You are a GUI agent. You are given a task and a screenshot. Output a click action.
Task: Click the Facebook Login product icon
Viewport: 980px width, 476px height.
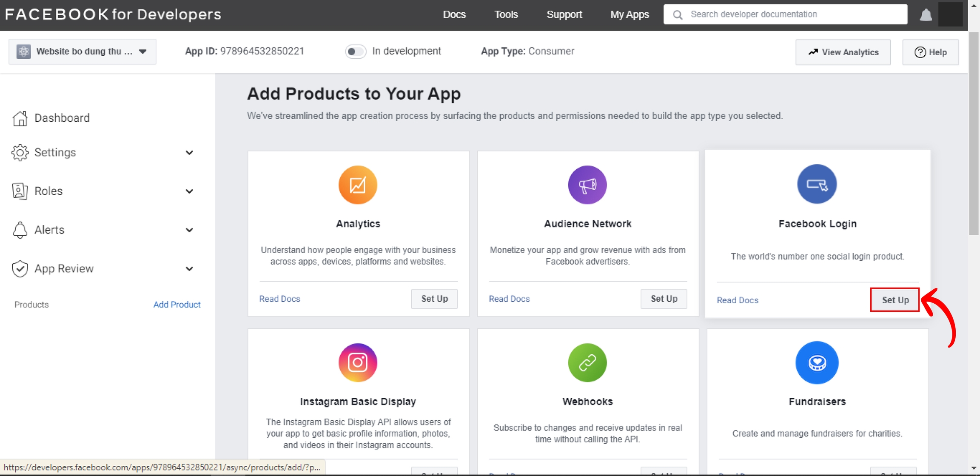pyautogui.click(x=817, y=184)
